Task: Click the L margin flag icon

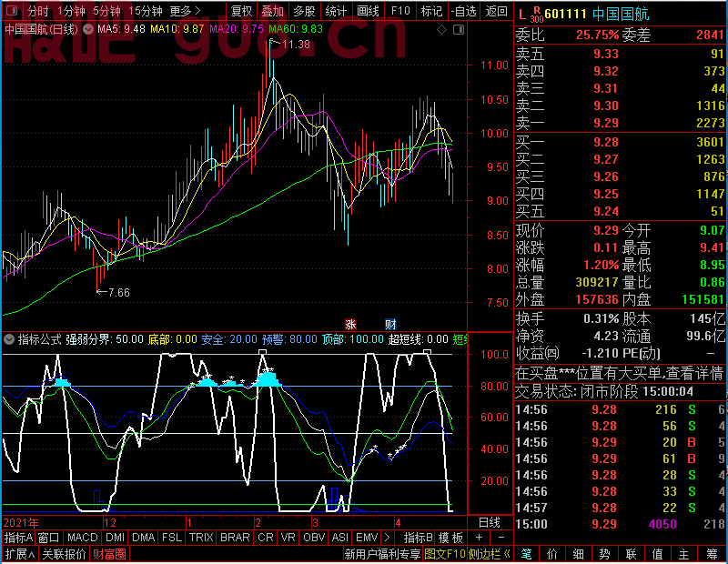Action: 521,15
